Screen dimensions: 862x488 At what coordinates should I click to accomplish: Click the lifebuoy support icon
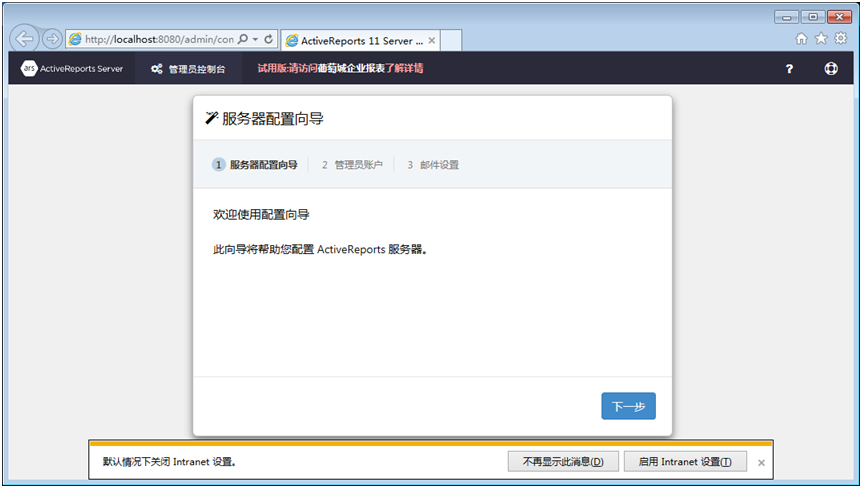point(831,69)
